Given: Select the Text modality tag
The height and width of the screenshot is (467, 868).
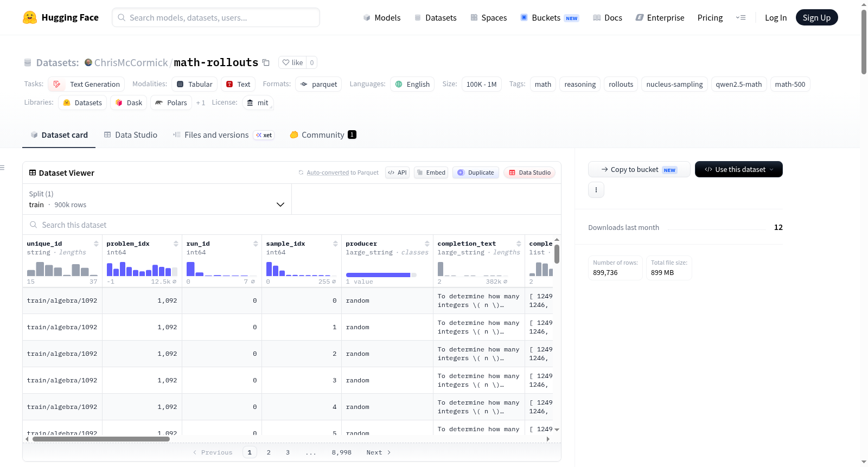Looking at the screenshot, I should [x=238, y=84].
